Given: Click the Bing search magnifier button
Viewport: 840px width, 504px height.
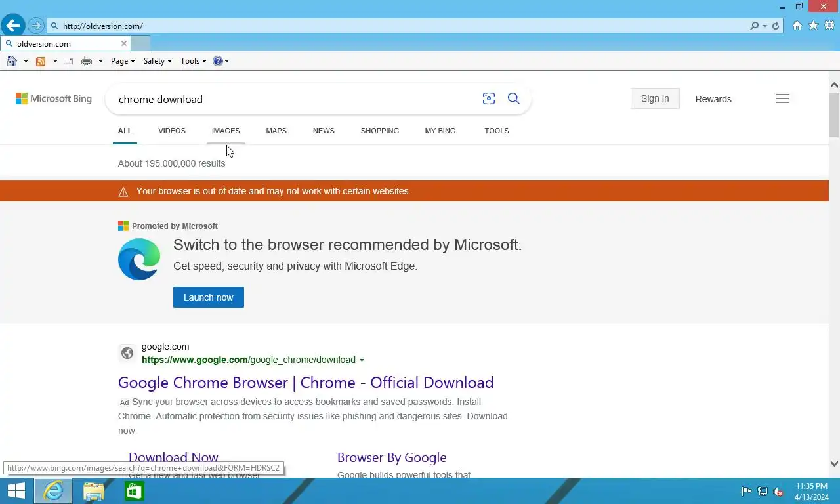Looking at the screenshot, I should [514, 98].
